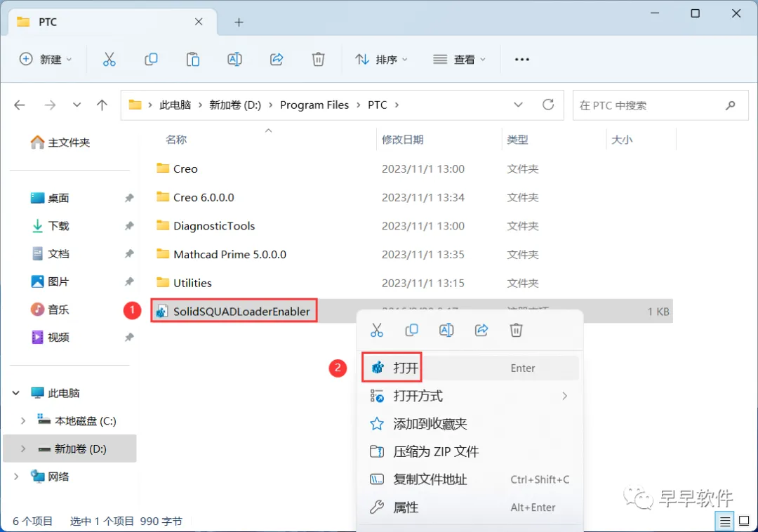Screen dimensions: 758x532
Task: Click the Copy icon in the context menu
Action: pyautogui.click(x=412, y=331)
